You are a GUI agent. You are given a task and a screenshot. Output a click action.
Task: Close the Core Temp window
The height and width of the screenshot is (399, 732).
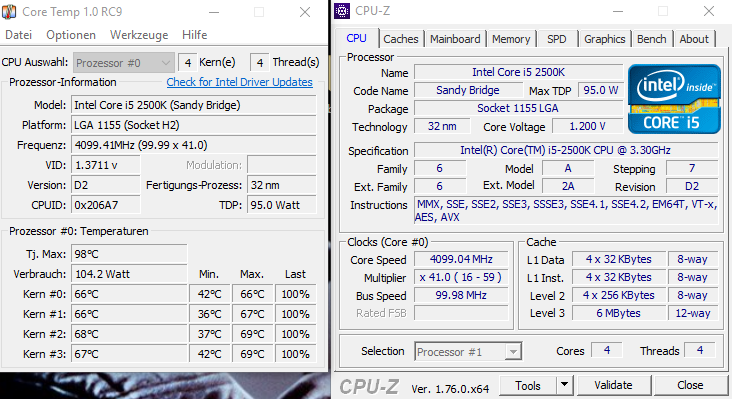(305, 12)
